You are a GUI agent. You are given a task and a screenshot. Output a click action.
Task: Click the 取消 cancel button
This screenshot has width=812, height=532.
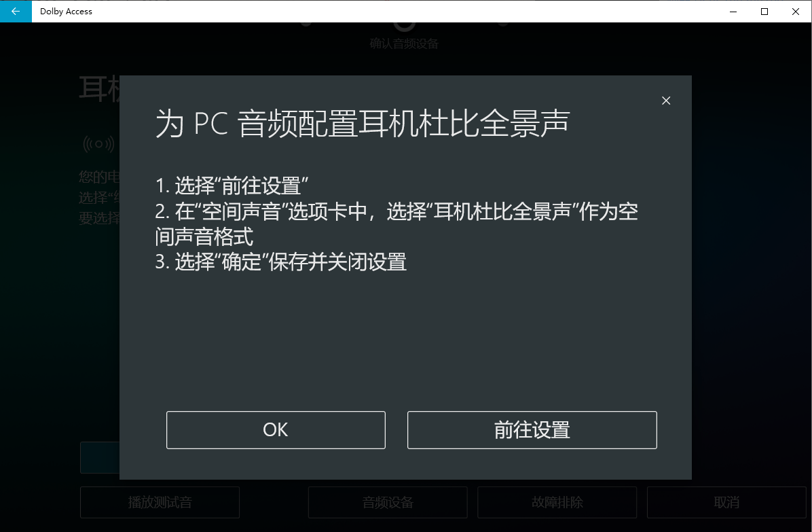(x=726, y=502)
